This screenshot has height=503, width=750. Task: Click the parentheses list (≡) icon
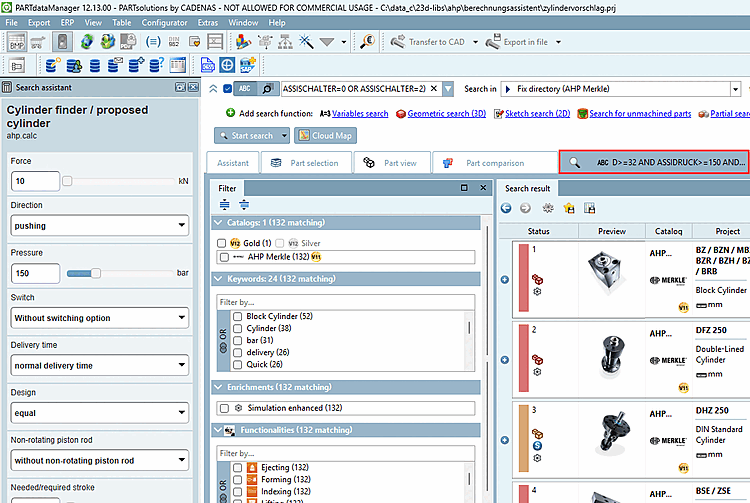pos(153,42)
